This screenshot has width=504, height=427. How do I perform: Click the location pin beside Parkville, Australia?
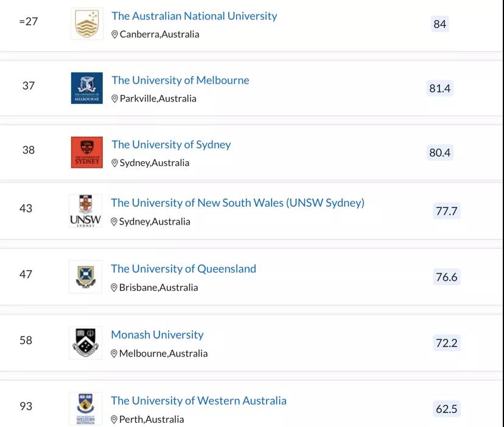(x=114, y=99)
